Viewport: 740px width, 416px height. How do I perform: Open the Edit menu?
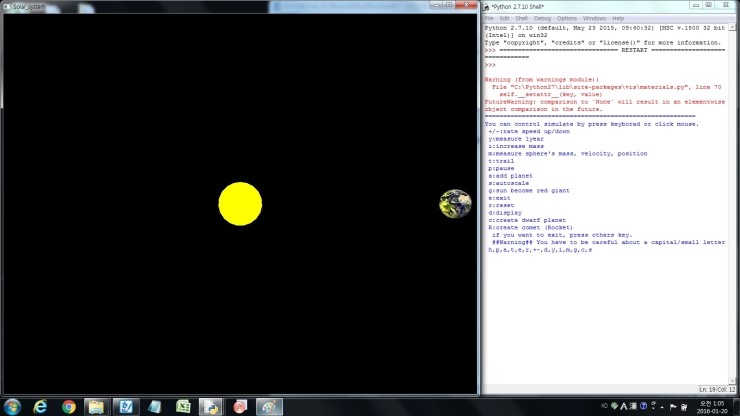tap(506, 18)
